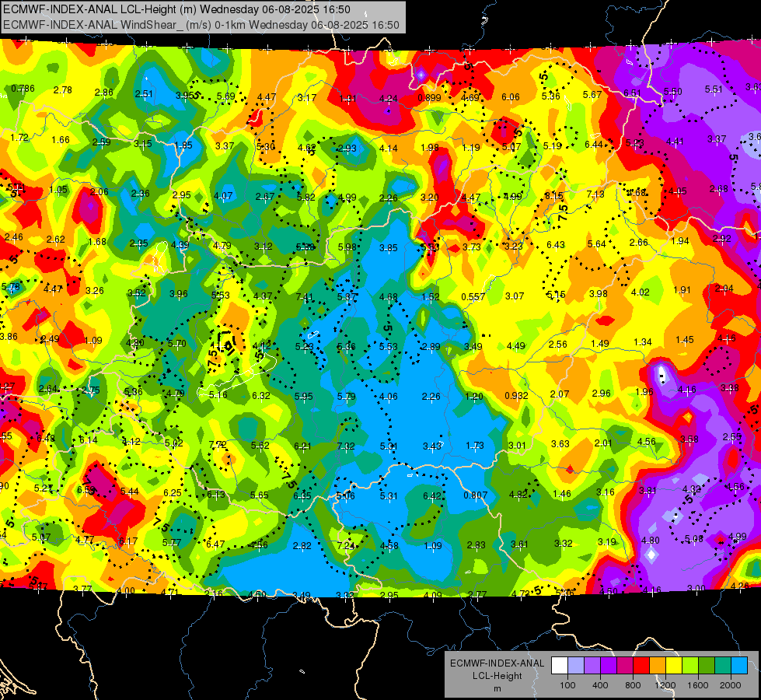Image resolution: width=761 pixels, height=700 pixels.
Task: Click the pale lavender swatch in the legend
Action: pyautogui.click(x=576, y=666)
